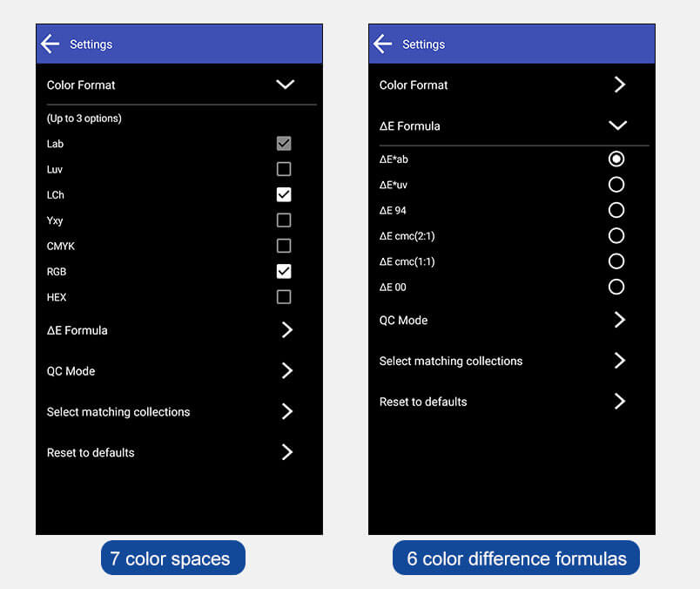Expand ΔE Formula in the left panel
The image size is (700, 589).
pos(287,330)
